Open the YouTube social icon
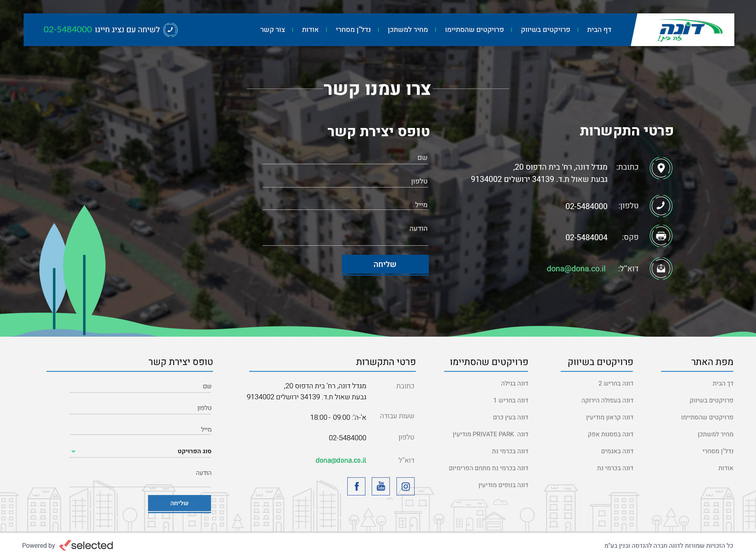The width and height of the screenshot is (756, 558). coord(381,486)
